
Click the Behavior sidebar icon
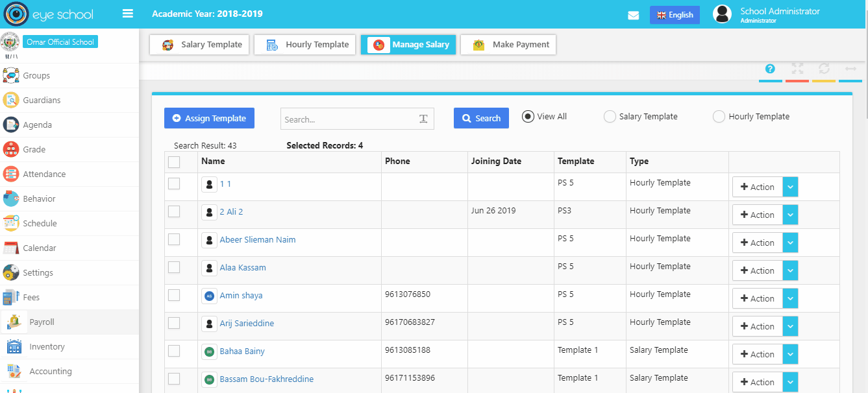click(10, 198)
